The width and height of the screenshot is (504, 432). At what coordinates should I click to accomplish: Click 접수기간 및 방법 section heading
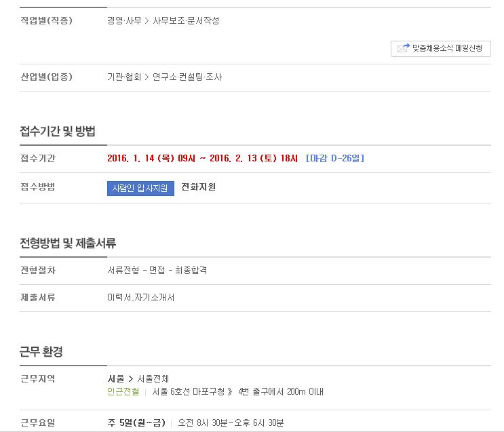click(x=58, y=131)
